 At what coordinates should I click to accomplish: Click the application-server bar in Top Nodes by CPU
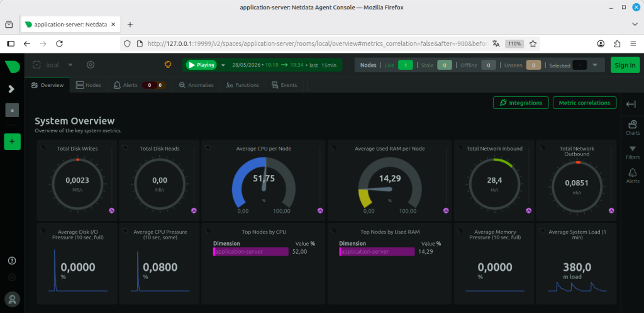[251, 252]
